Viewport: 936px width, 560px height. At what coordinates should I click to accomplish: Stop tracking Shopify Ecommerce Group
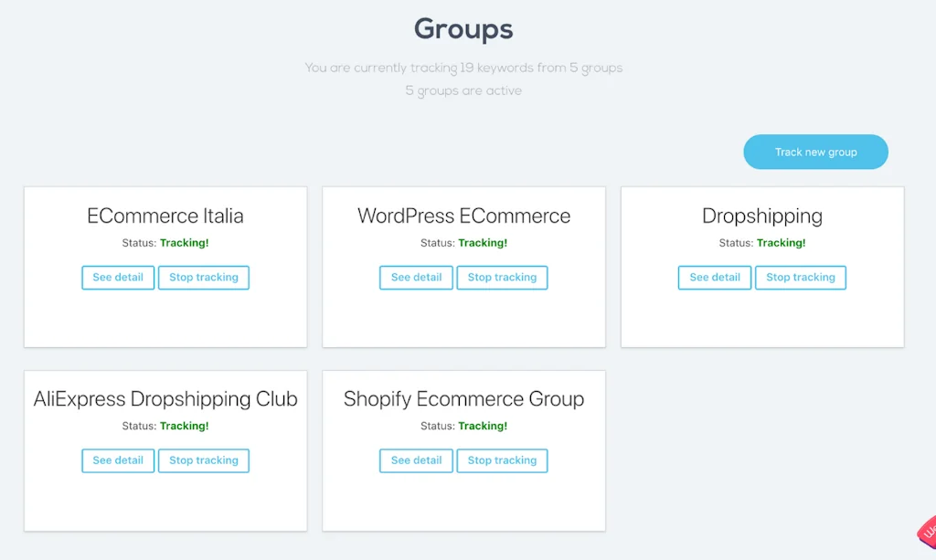(502, 460)
